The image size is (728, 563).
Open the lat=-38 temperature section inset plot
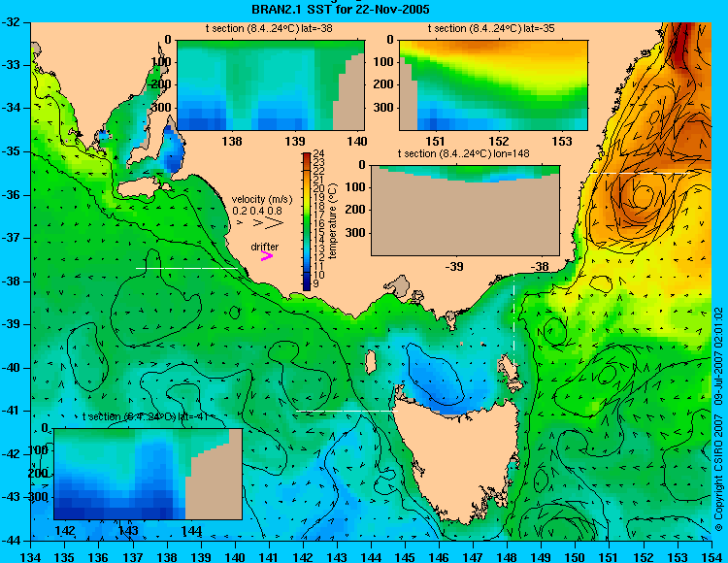pos(271,85)
